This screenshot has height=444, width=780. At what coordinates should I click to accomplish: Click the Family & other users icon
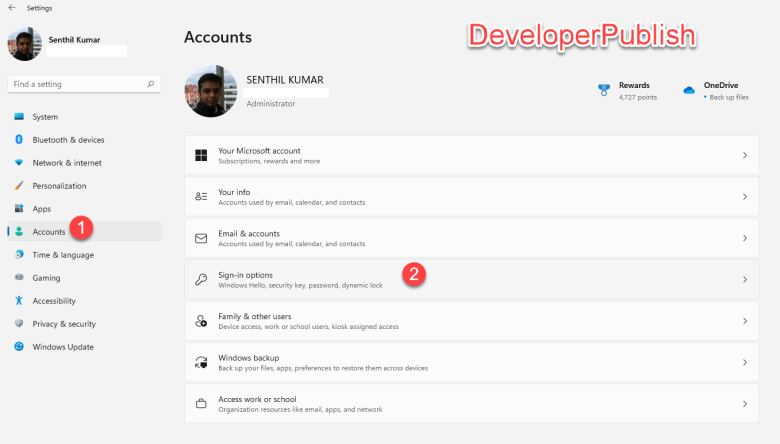[x=201, y=321]
